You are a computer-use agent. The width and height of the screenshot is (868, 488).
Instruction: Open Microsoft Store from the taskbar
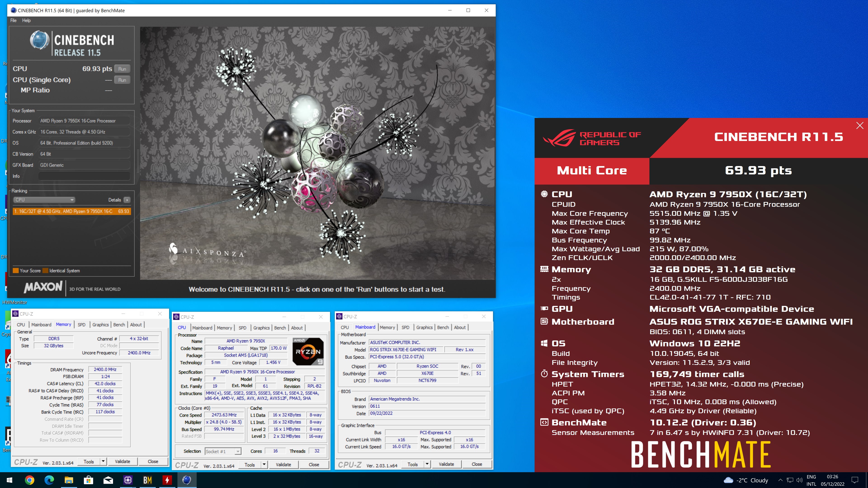[88, 480]
